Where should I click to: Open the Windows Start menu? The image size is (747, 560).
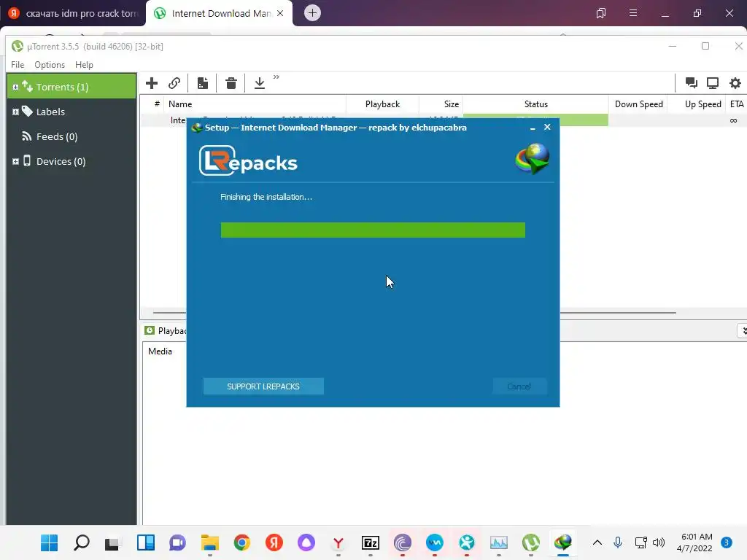pyautogui.click(x=49, y=542)
